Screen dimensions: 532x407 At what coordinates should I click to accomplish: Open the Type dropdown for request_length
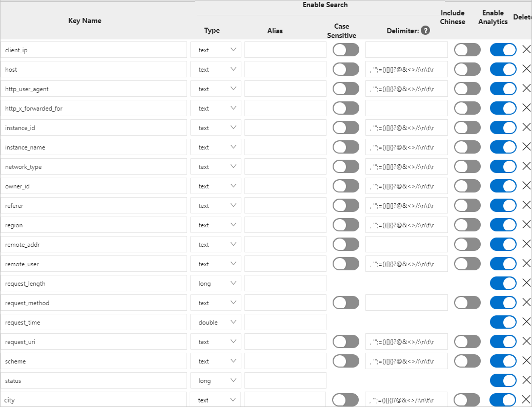pyautogui.click(x=216, y=283)
